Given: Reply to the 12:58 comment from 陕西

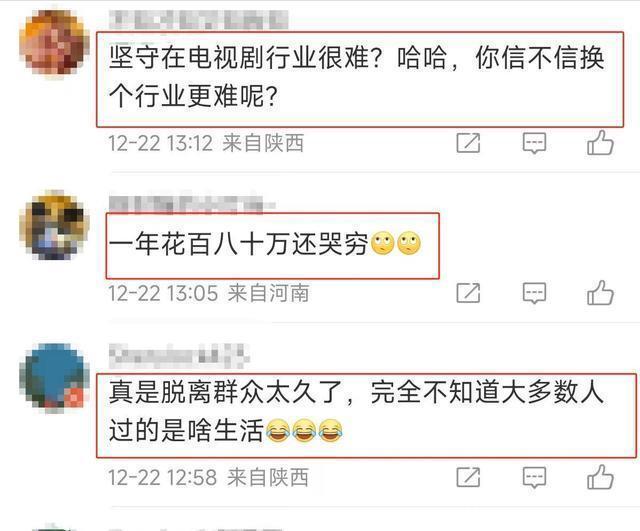Looking at the screenshot, I should 534,478.
